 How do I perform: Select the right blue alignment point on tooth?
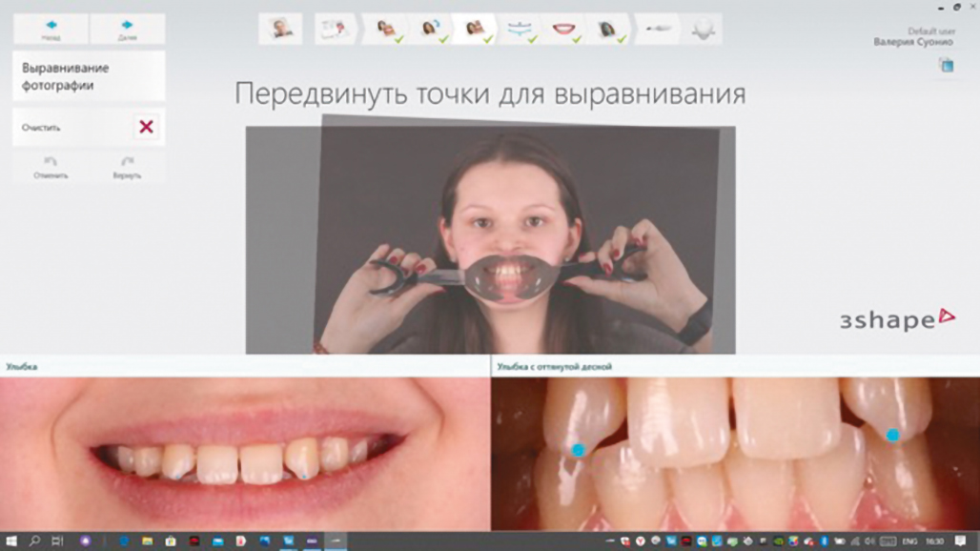892,435
